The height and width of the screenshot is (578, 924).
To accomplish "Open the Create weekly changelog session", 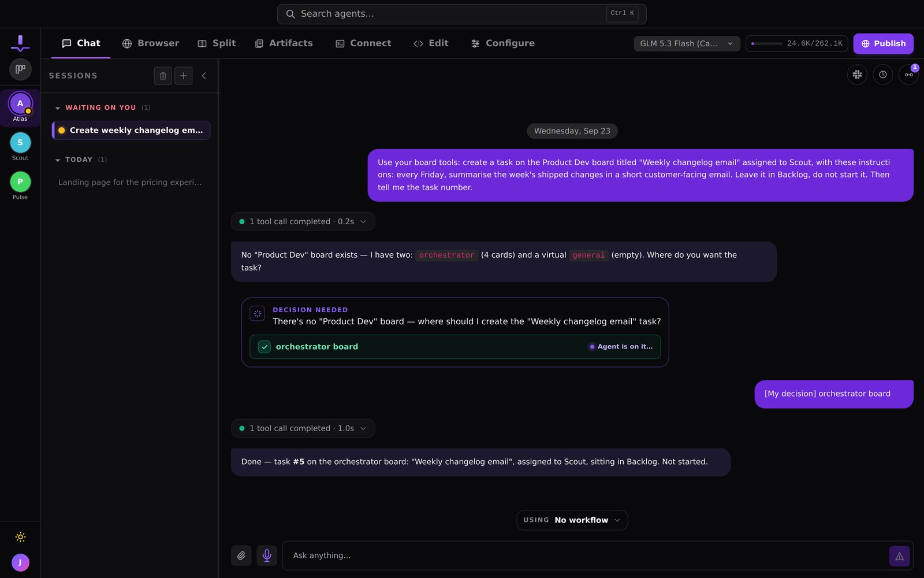I will (131, 131).
